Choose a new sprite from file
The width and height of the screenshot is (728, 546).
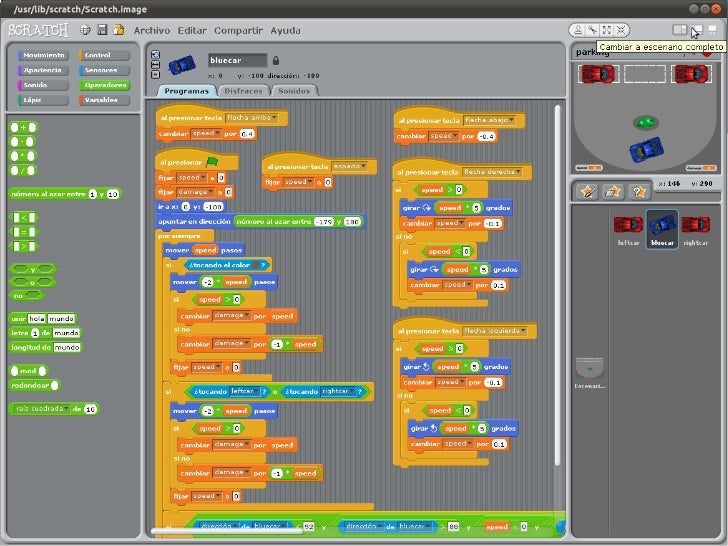click(613, 191)
